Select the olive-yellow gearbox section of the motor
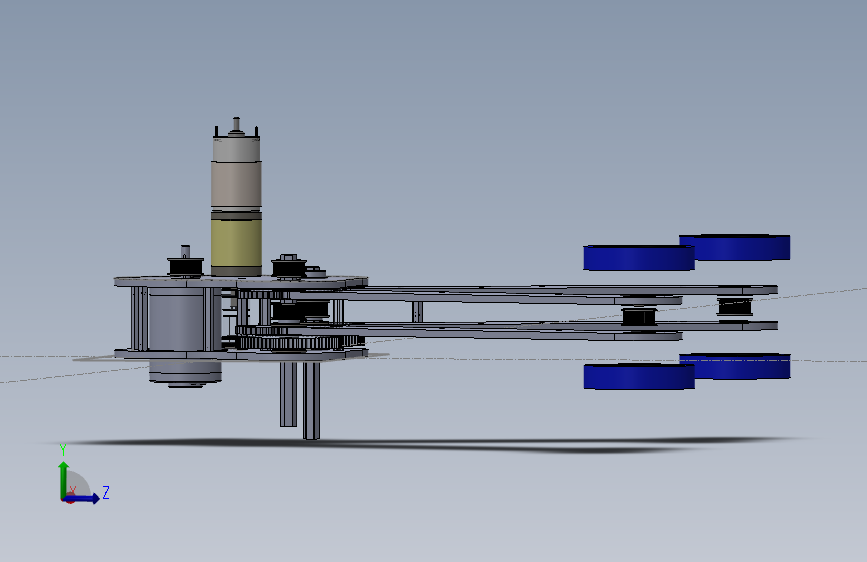 [x=236, y=243]
